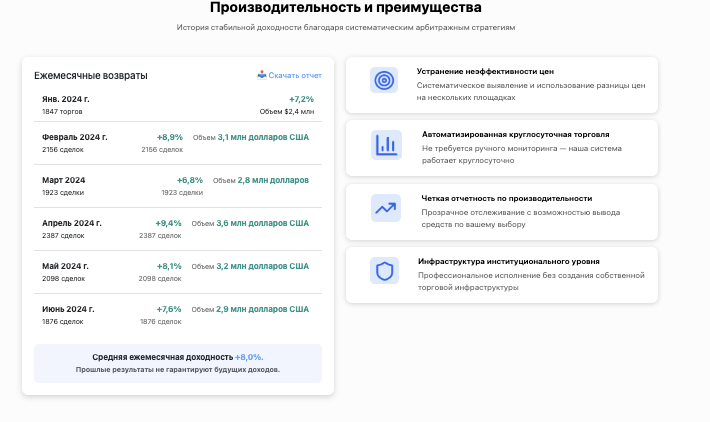Select the Февраль 2024 г. row label
710x422 pixels.
pyautogui.click(x=75, y=137)
